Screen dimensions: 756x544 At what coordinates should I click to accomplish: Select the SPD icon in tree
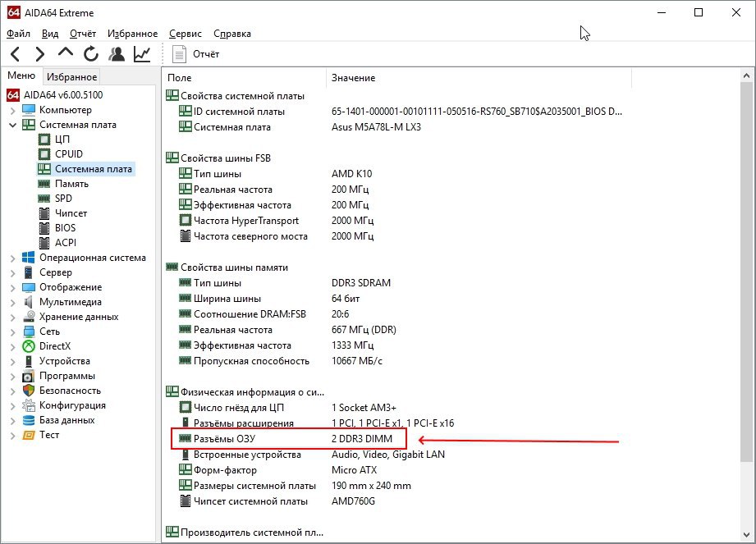44,199
